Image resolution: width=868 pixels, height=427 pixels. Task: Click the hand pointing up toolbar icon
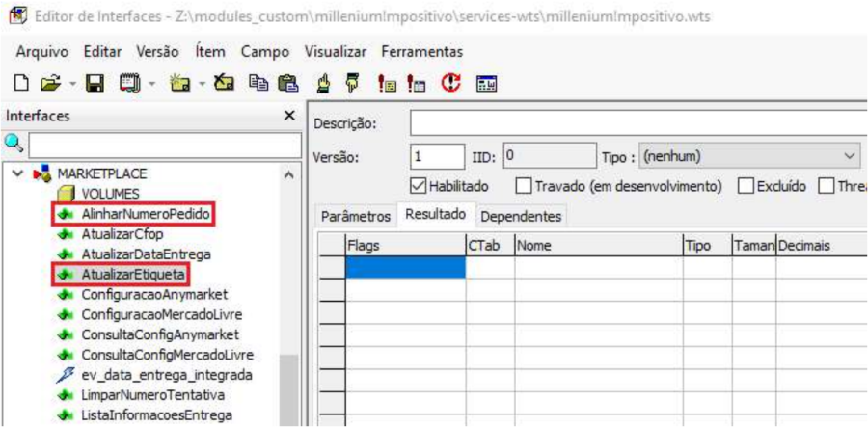[323, 84]
